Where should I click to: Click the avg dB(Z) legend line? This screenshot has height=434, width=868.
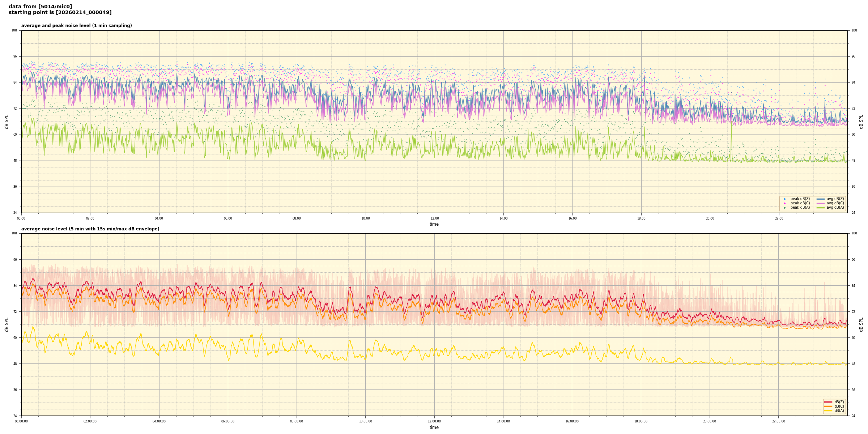pos(821,199)
